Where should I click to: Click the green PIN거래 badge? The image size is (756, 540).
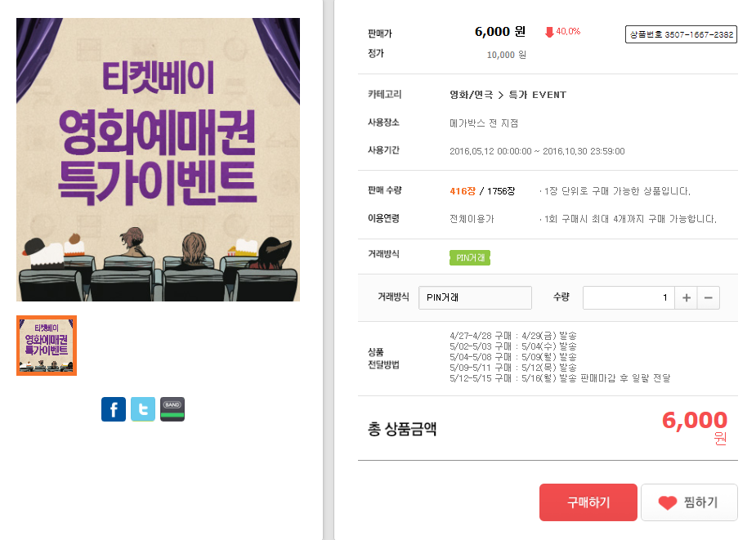point(470,257)
